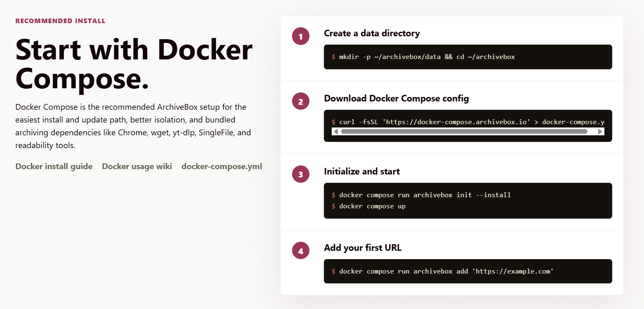644x309 pixels.
Task: Open the Docker usage wiki link
Action: [x=137, y=166]
